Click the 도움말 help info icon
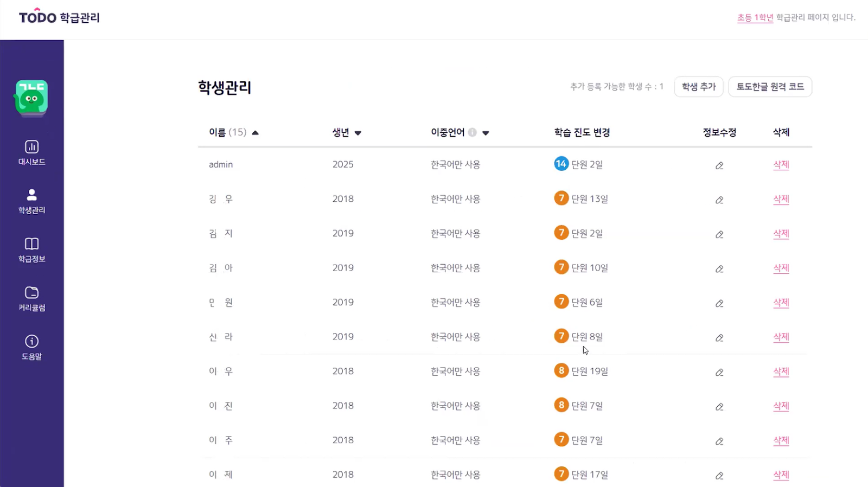868x487 pixels. (31, 342)
